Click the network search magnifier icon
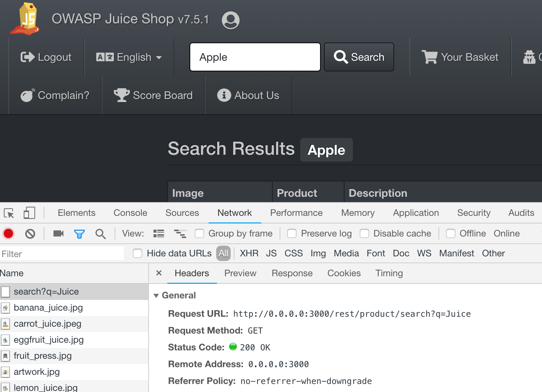The height and width of the screenshot is (392, 542). click(x=100, y=234)
